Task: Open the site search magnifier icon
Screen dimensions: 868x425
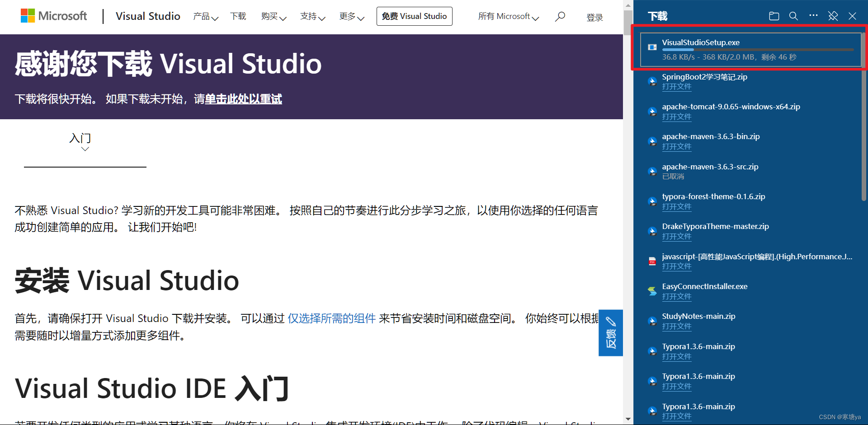Action: click(560, 17)
